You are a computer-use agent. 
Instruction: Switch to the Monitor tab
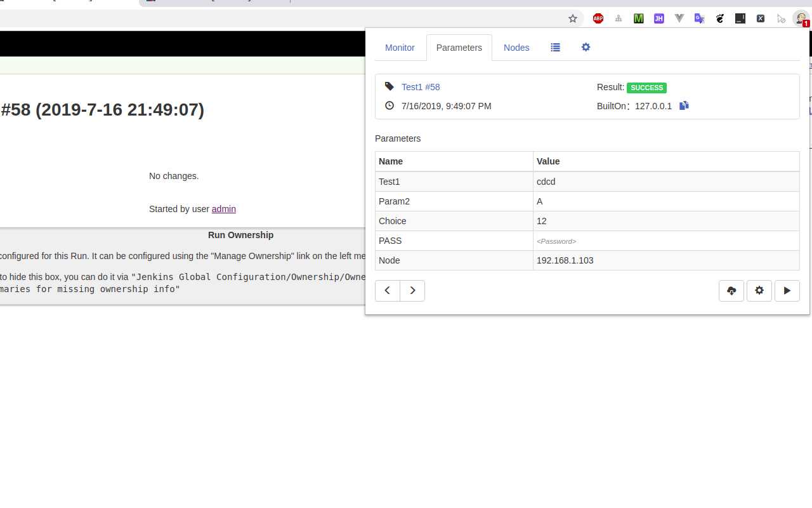click(400, 48)
